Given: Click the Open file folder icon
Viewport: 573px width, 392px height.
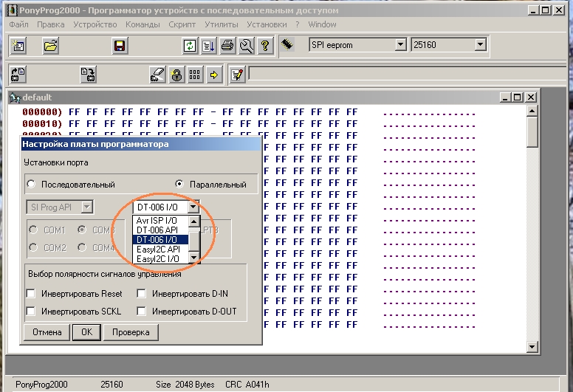Looking at the screenshot, I should pos(50,46).
